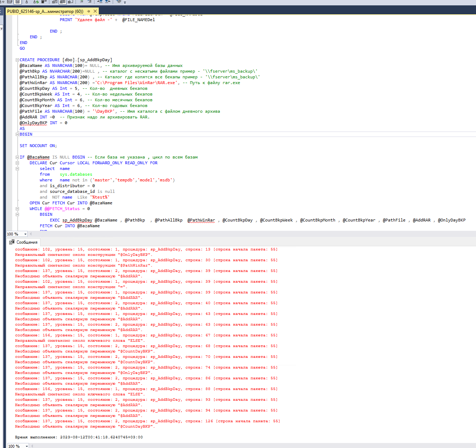Toggle Include Live Query Statistics icon
The width and height of the screenshot is (476, 448).
click(x=36, y=2)
